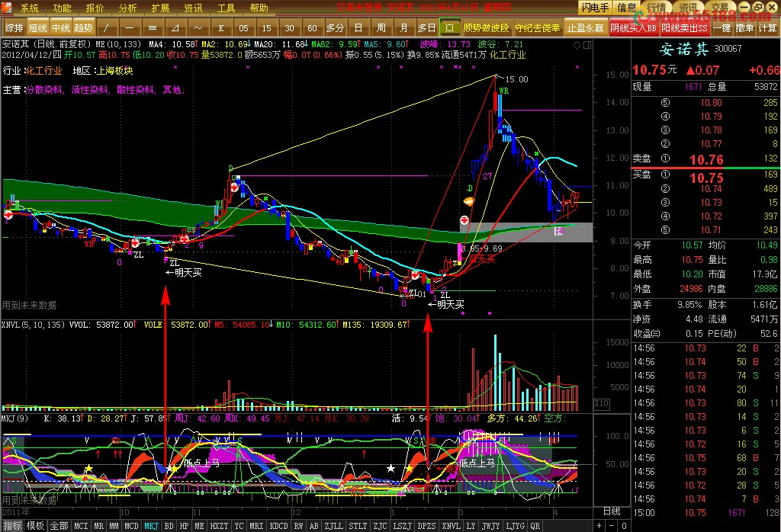
Task: Click the X10 volume scale marker
Action: tap(601, 404)
